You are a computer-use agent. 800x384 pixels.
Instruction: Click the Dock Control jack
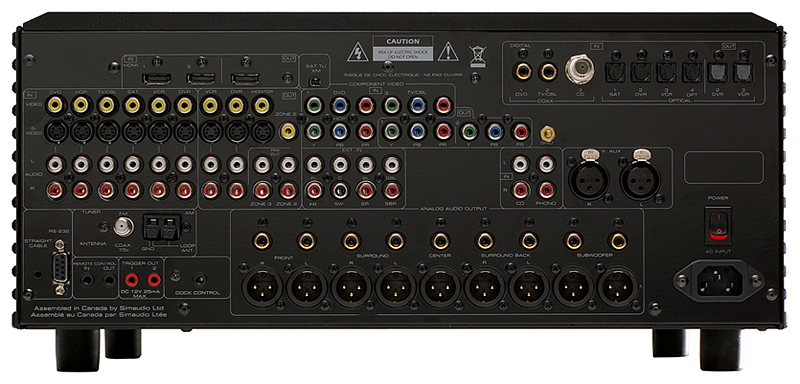pyautogui.click(x=200, y=279)
